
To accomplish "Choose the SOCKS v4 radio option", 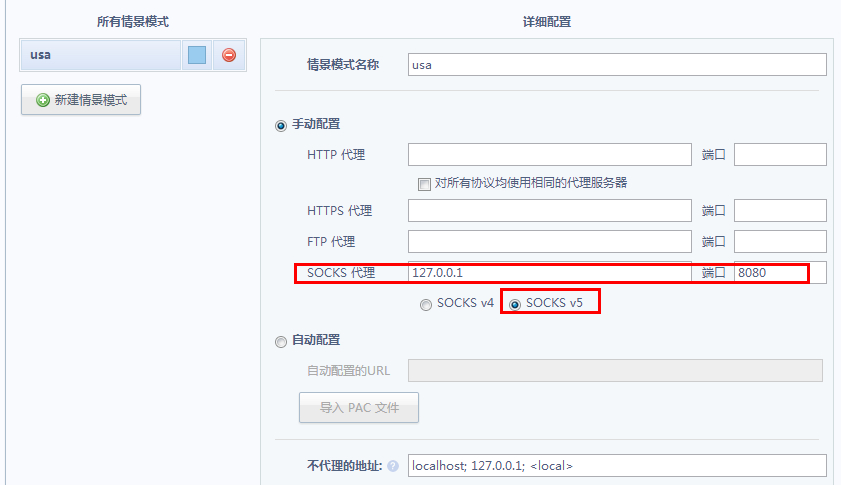I will pyautogui.click(x=426, y=304).
